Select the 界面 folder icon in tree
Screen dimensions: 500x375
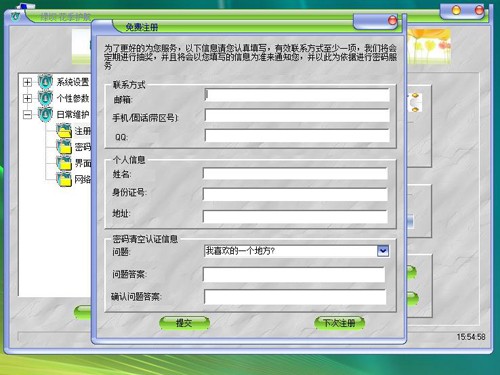(x=64, y=163)
